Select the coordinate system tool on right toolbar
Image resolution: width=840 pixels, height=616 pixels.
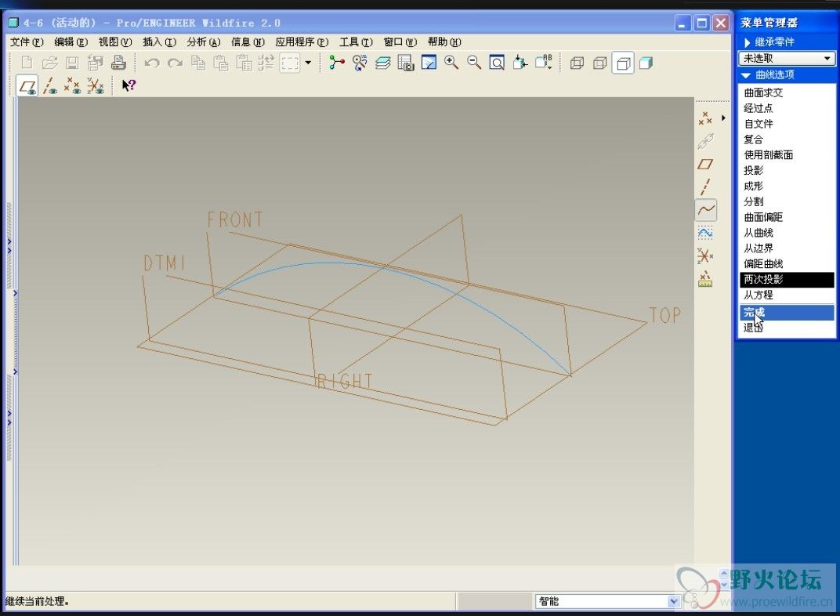click(x=705, y=256)
